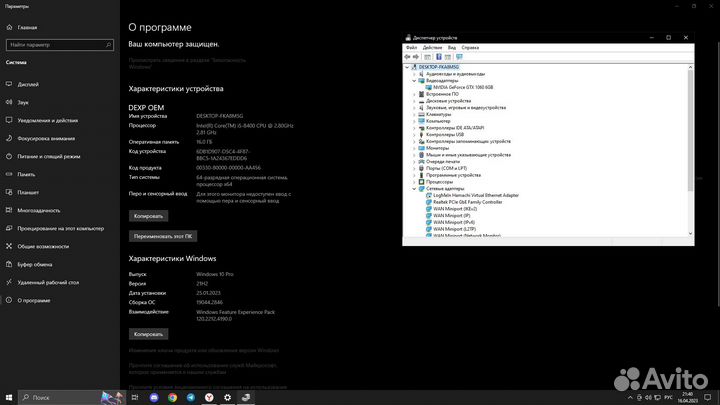Click Show/hide console tree toolbar icon
Viewport: 720px width, 405px height.
coord(428,57)
